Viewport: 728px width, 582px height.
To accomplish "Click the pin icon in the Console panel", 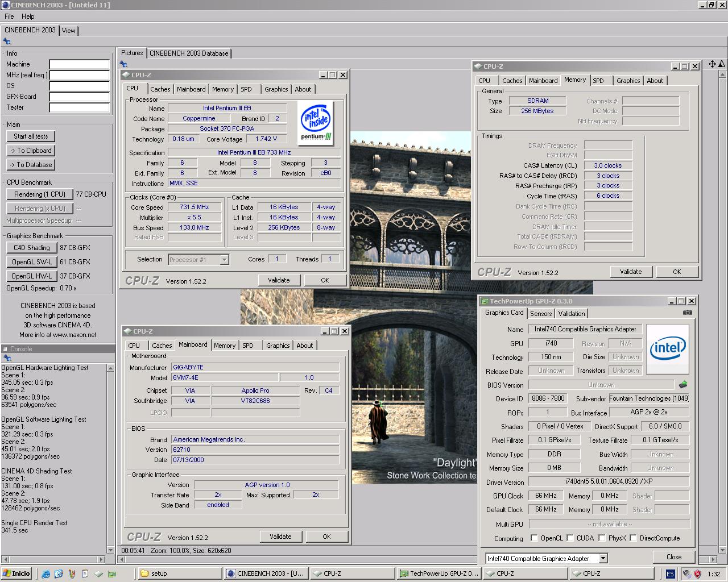I will point(7,358).
